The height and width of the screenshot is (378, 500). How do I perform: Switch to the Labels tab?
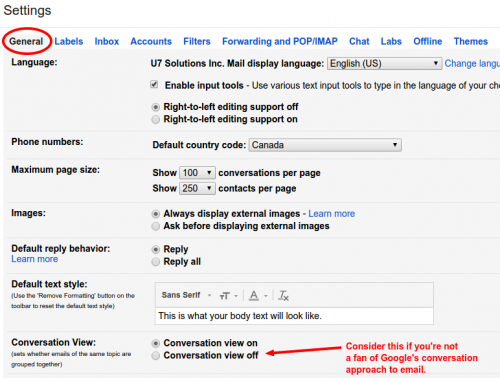(x=69, y=41)
